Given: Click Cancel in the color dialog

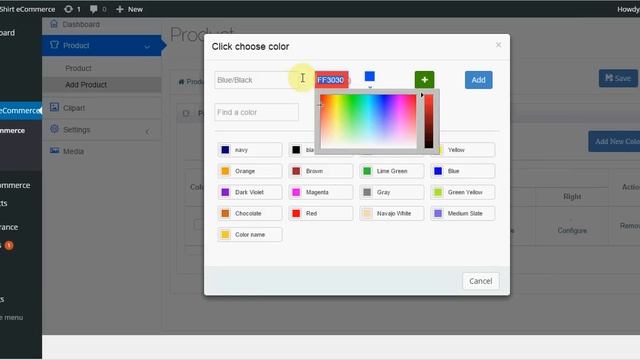Looking at the screenshot, I should tap(480, 281).
